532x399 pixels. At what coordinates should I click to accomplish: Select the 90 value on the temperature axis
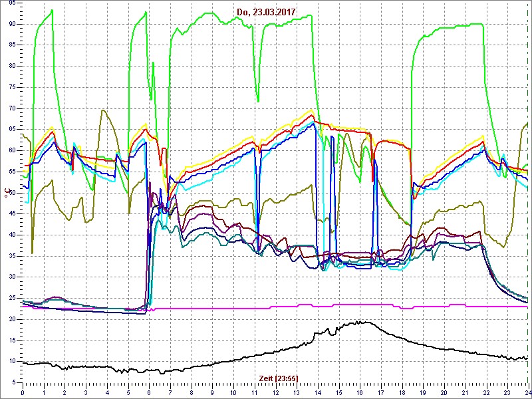pyautogui.click(x=11, y=24)
